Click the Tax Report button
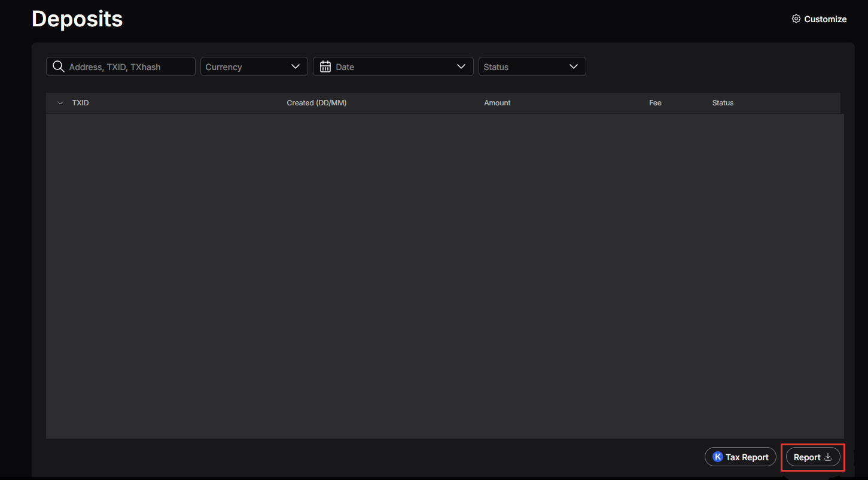The height and width of the screenshot is (480, 868). coord(741,457)
